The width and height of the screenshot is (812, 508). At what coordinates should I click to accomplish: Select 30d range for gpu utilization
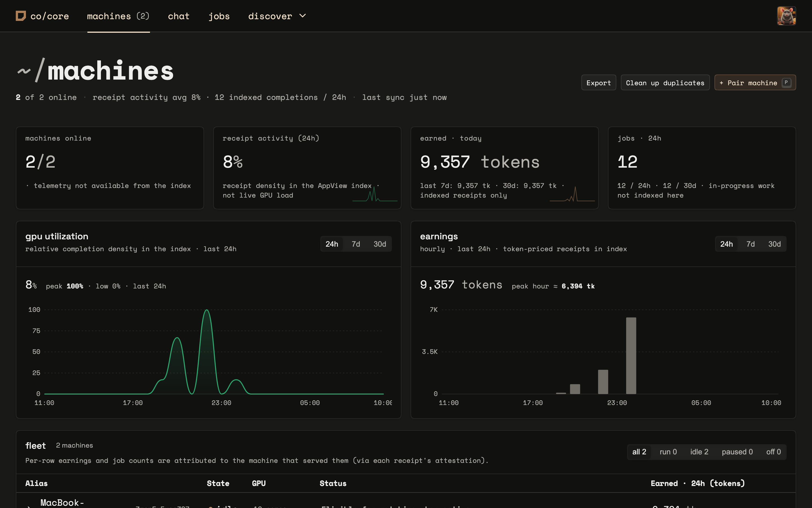(380, 244)
